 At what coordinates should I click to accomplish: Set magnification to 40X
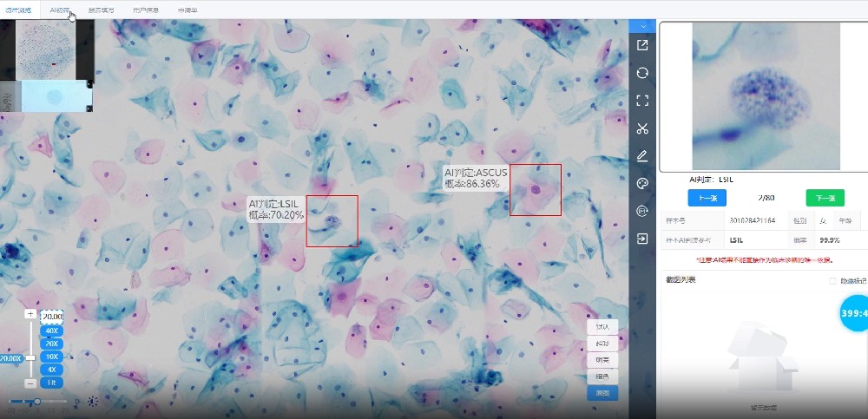[51, 331]
